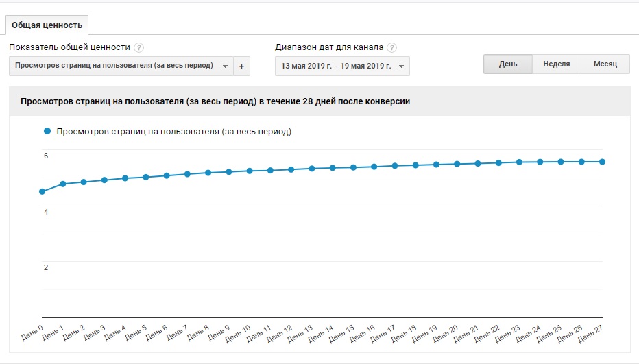This screenshot has width=639, height=364.
Task: Open the date range dropdown 13 мая 2019
Action: 342,66
